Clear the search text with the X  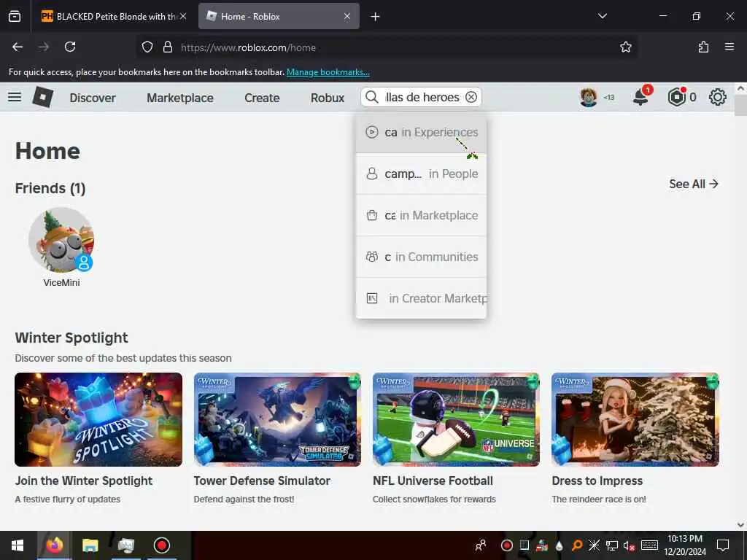point(471,97)
